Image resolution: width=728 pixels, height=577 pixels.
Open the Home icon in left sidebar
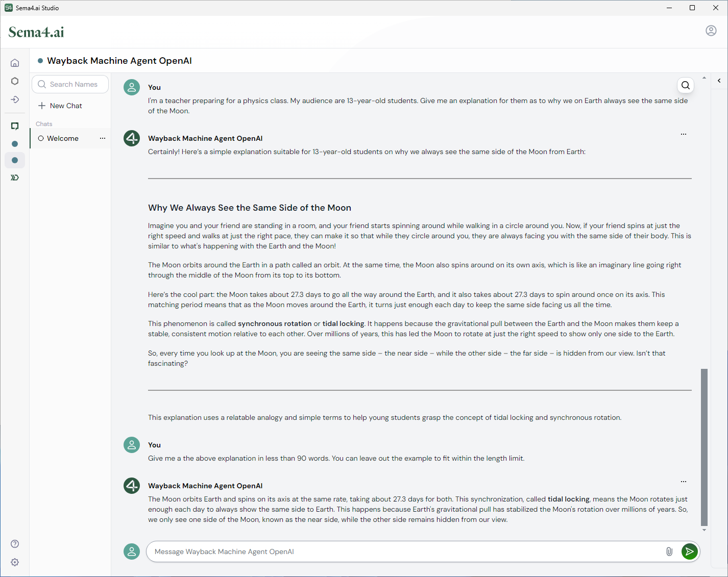point(15,63)
